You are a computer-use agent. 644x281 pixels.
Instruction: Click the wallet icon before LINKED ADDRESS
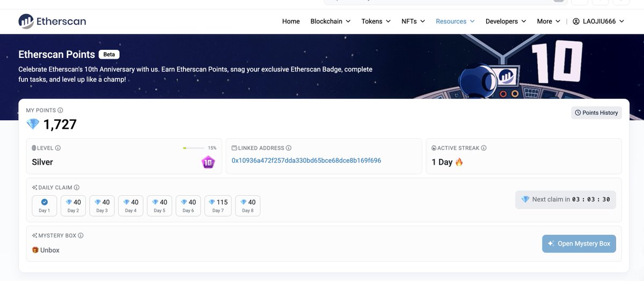point(235,148)
